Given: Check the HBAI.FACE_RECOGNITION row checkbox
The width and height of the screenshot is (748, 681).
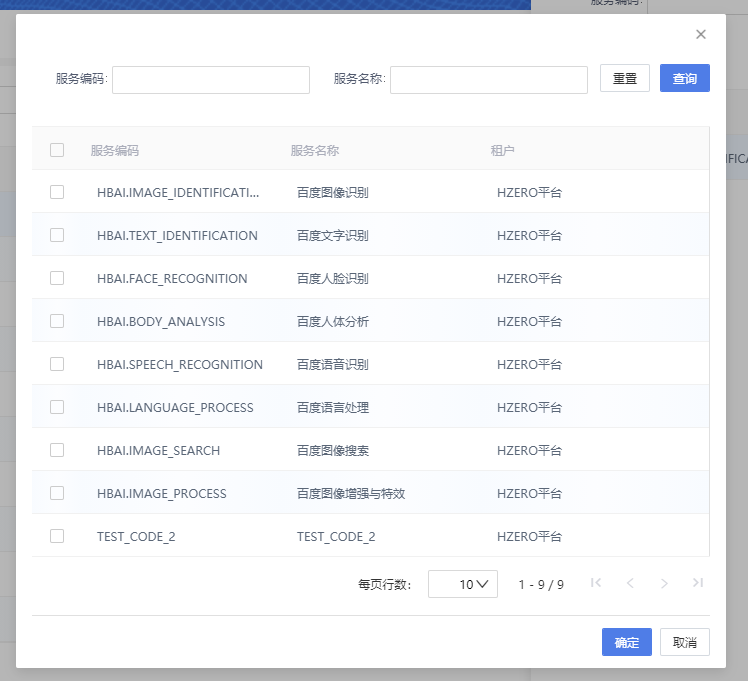Looking at the screenshot, I should click(57, 278).
